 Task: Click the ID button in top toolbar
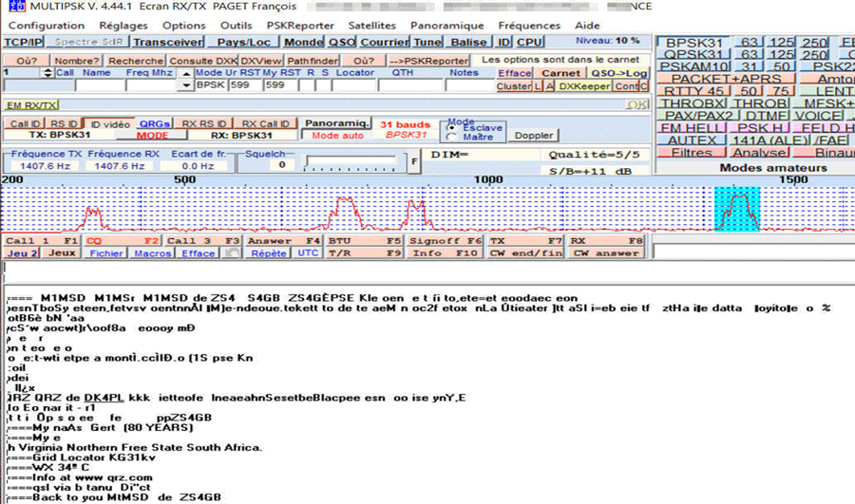click(503, 42)
